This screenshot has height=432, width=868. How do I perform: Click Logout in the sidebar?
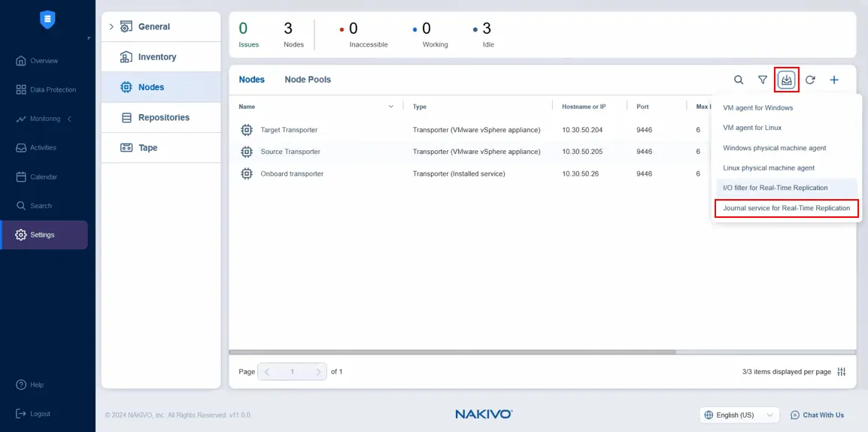click(x=40, y=414)
